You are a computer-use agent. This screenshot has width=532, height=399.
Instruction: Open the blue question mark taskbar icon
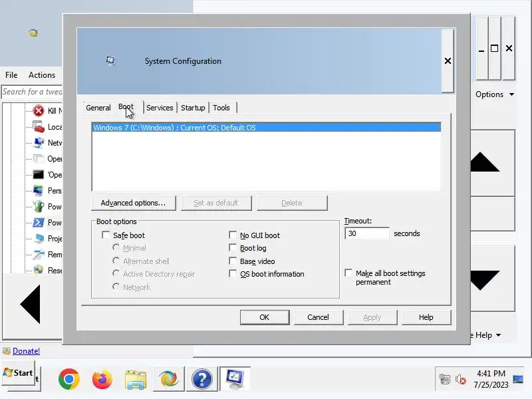point(202,378)
